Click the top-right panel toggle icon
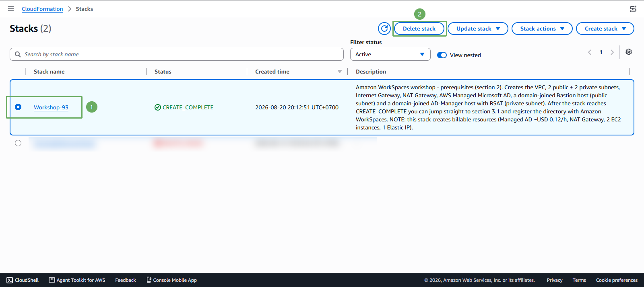This screenshot has height=287, width=644. click(633, 9)
